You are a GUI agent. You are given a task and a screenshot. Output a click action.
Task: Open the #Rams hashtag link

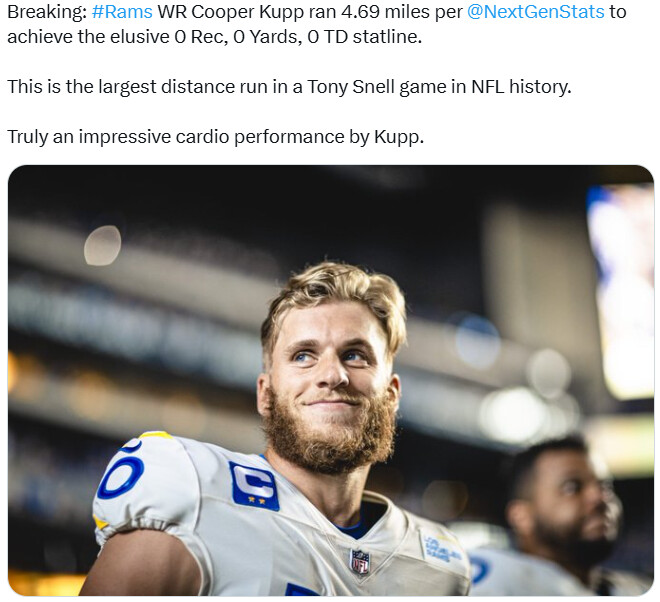pyautogui.click(x=122, y=12)
